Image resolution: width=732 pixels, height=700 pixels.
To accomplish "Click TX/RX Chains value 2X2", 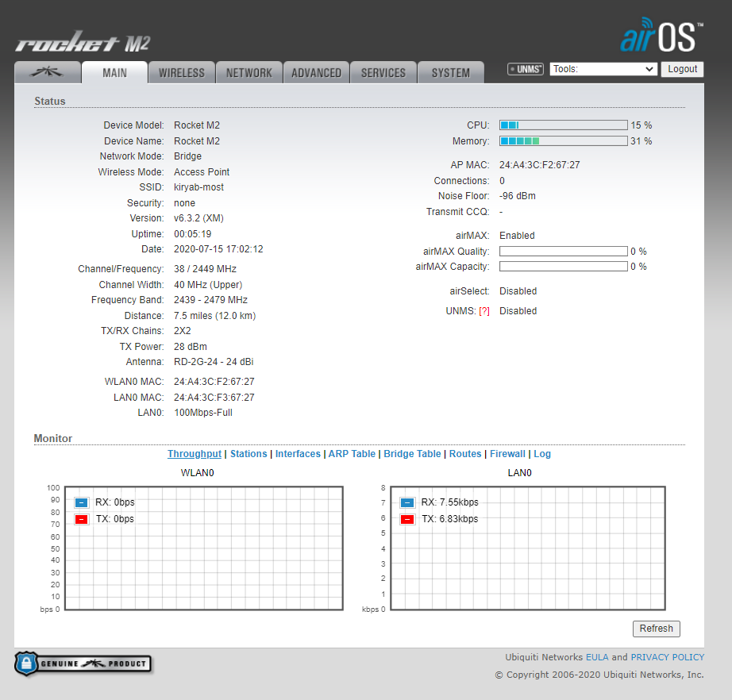I will coord(183,331).
